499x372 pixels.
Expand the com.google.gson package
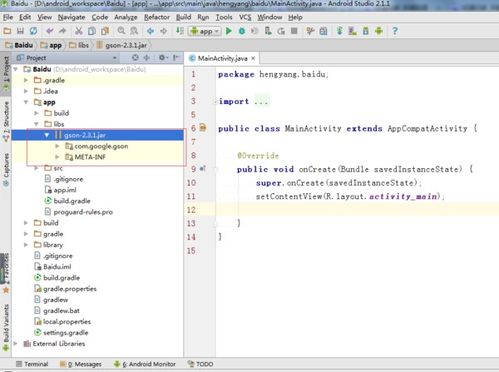(x=57, y=146)
